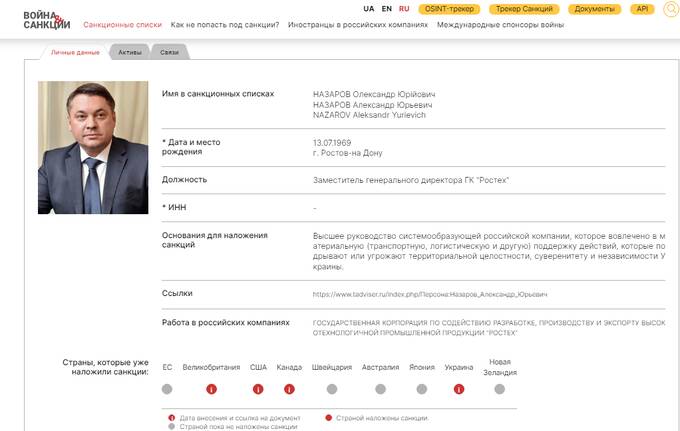Click the Великобритания country label

click(x=211, y=367)
